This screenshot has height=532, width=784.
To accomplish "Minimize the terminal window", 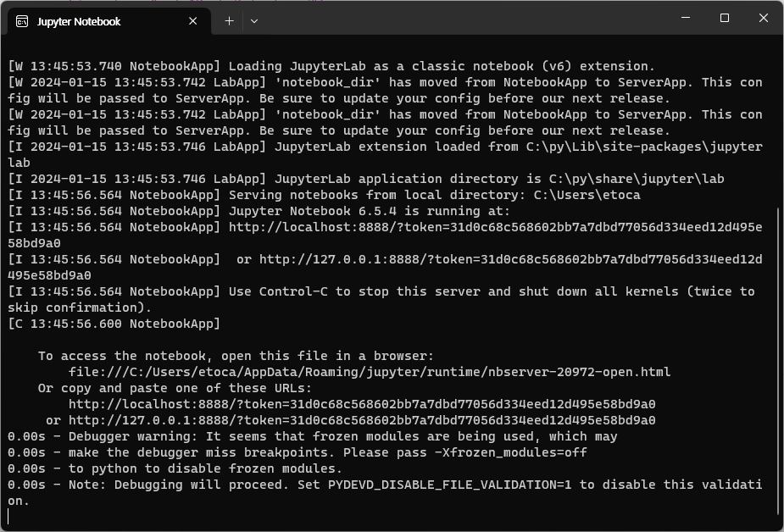I will coord(686,18).
